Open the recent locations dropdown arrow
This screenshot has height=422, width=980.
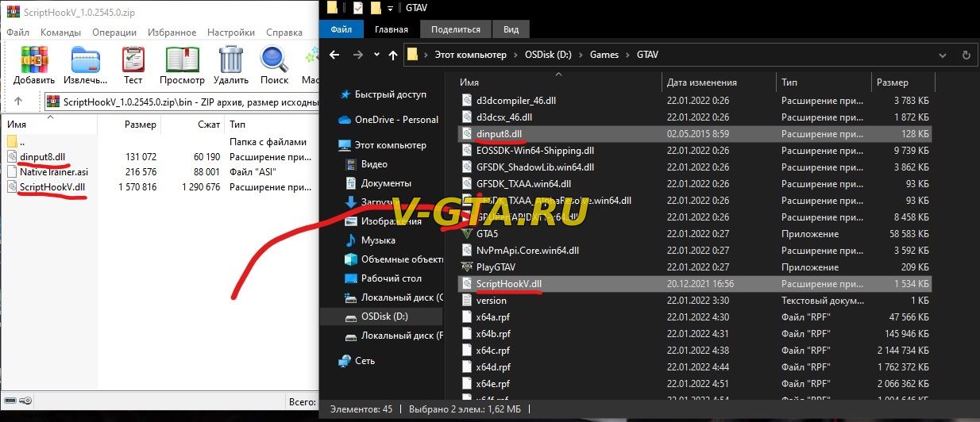[376, 56]
